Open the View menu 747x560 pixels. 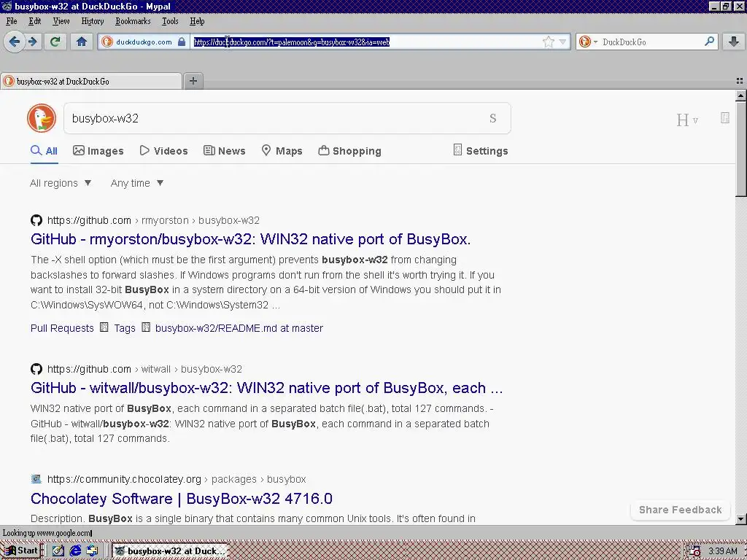click(61, 21)
